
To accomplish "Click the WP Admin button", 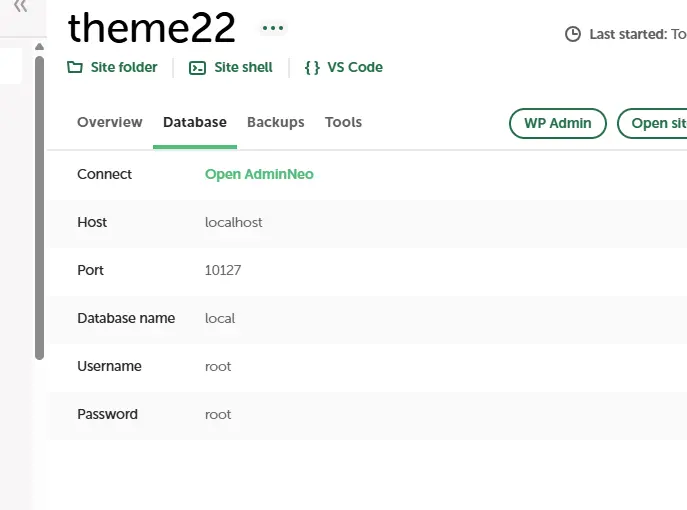I will [x=558, y=124].
